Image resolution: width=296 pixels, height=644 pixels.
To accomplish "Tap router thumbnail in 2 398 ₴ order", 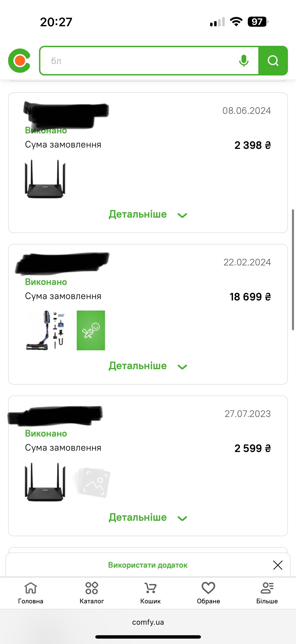I will point(45,179).
